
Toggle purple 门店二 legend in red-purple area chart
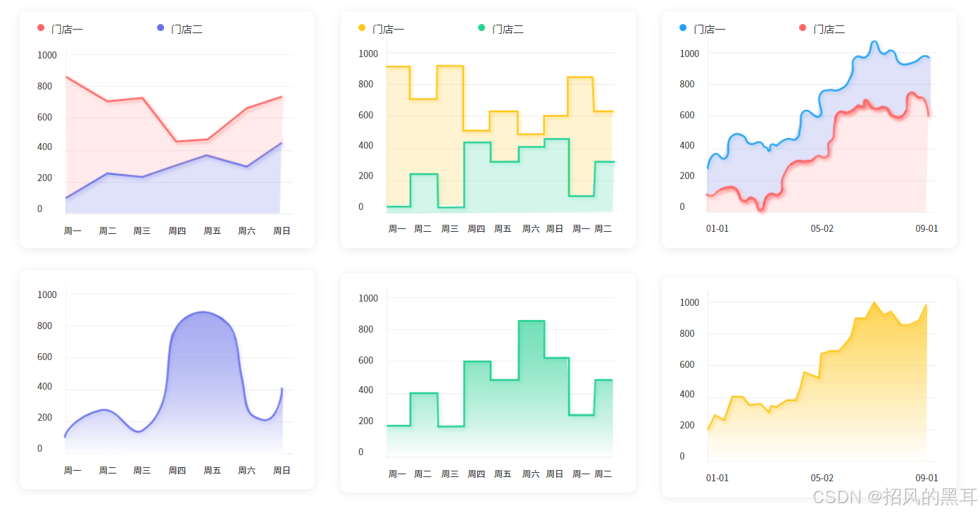tap(180, 29)
